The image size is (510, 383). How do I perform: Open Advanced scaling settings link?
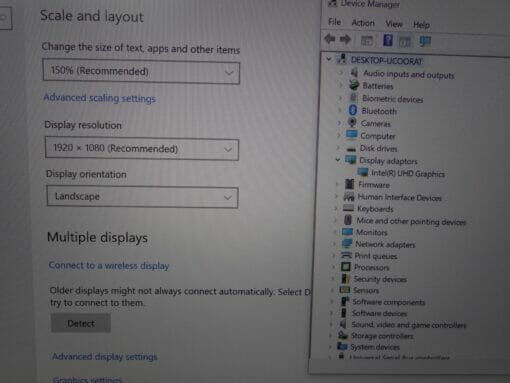coord(99,98)
